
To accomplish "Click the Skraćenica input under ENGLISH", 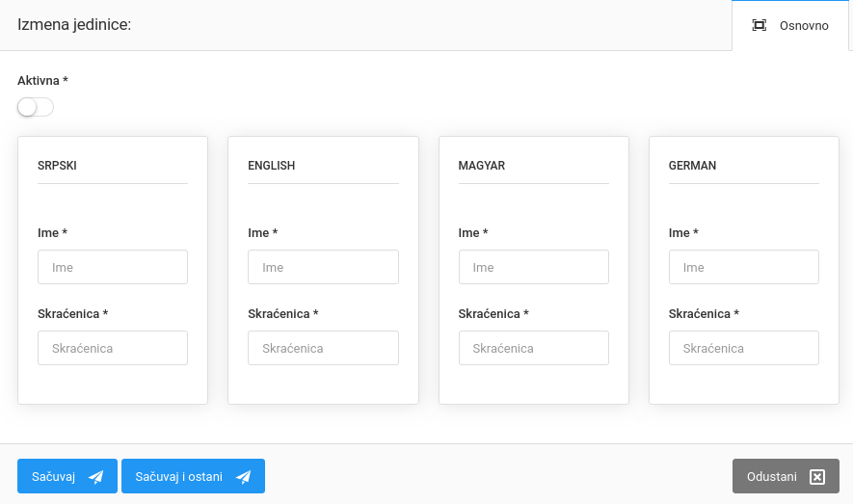I will click(x=323, y=348).
